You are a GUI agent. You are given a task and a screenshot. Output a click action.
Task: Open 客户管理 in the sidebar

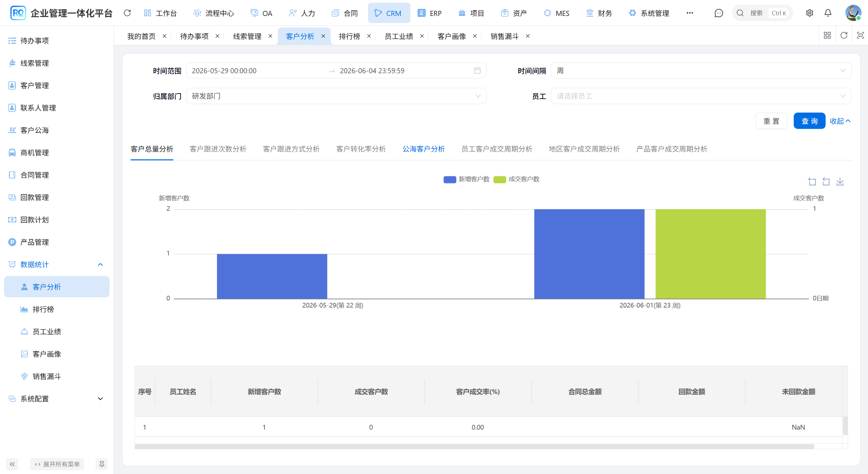click(57, 85)
